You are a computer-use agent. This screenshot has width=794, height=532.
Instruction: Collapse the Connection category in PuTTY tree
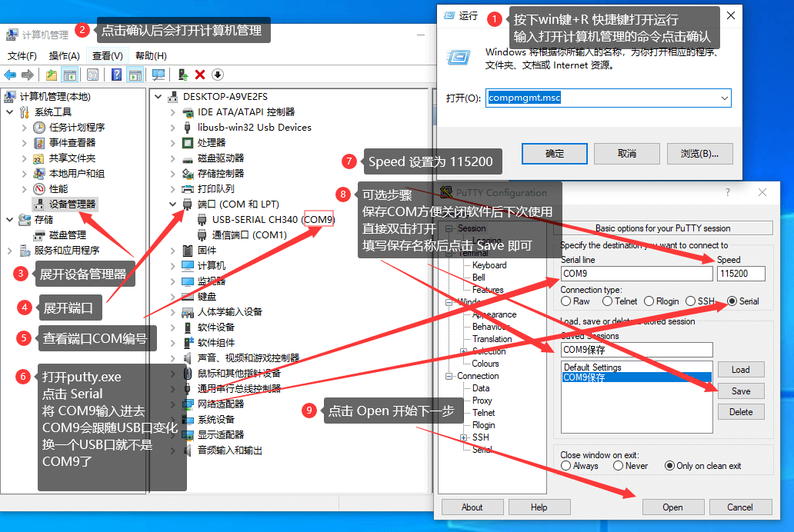[x=449, y=376]
